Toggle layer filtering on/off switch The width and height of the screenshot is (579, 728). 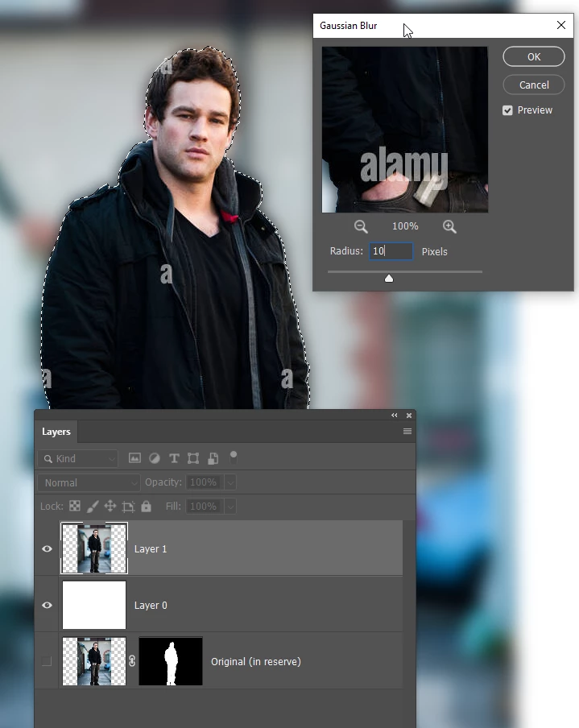[x=233, y=457]
